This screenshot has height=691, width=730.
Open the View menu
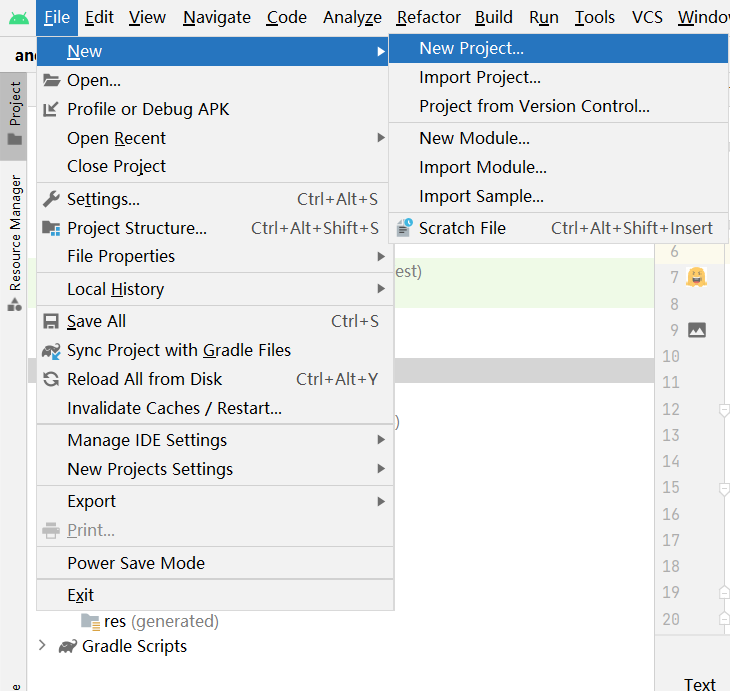[147, 17]
